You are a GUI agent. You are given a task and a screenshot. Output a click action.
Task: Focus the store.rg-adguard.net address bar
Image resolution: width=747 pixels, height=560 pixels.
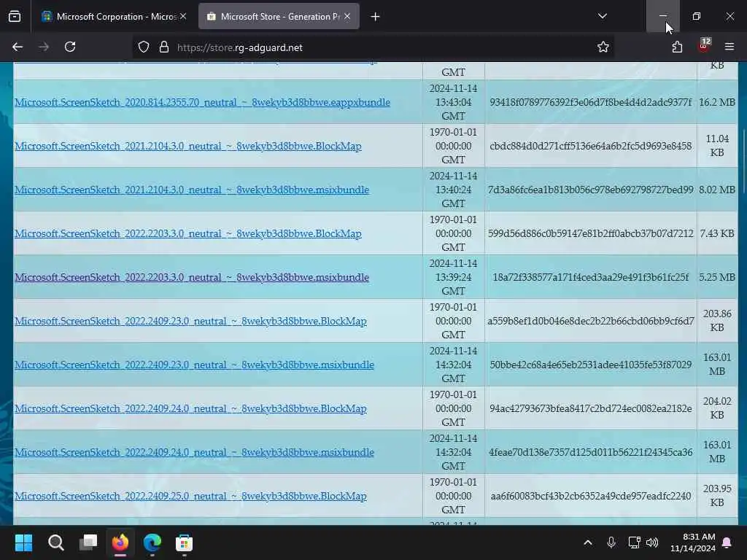[371, 47]
